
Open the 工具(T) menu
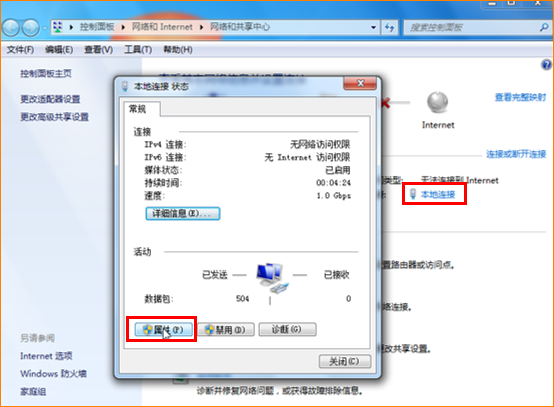[x=138, y=49]
